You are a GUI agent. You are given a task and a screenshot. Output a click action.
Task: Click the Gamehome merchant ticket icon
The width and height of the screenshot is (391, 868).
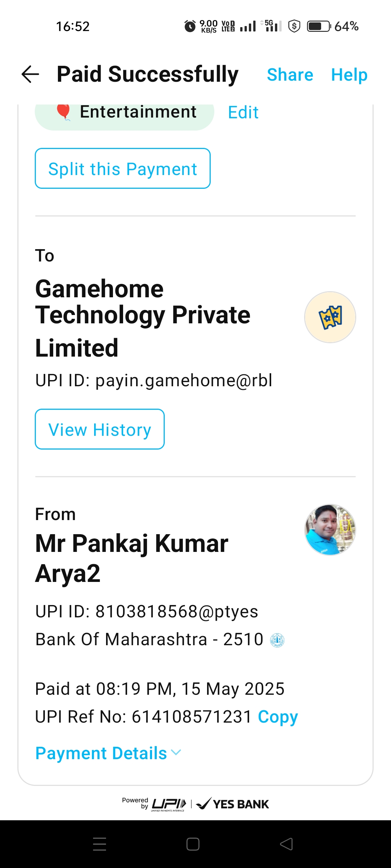point(330,317)
